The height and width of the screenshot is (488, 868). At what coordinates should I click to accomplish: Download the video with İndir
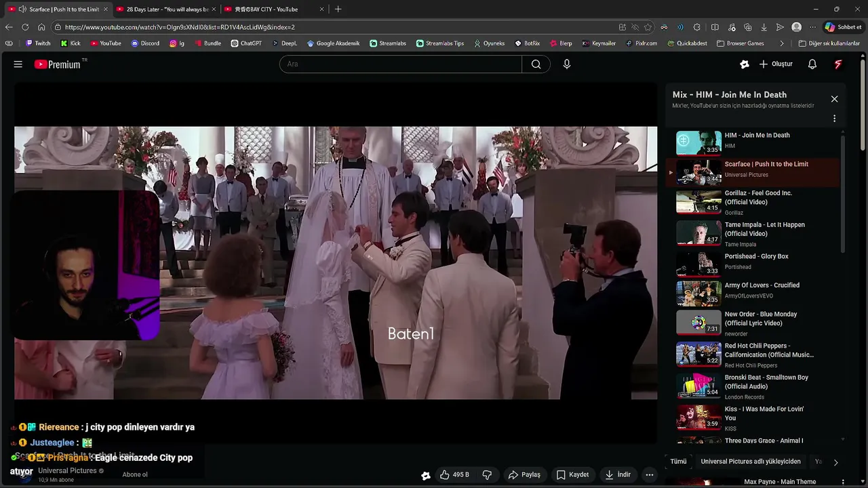(618, 474)
